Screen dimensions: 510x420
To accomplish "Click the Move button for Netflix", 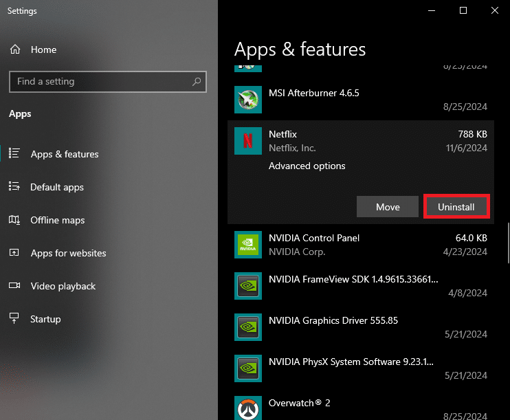I will (x=388, y=207).
